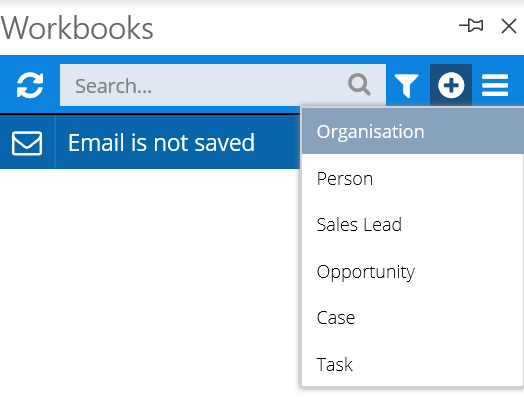Close the Workbooks pane
This screenshot has width=524, height=397.
coord(509,26)
